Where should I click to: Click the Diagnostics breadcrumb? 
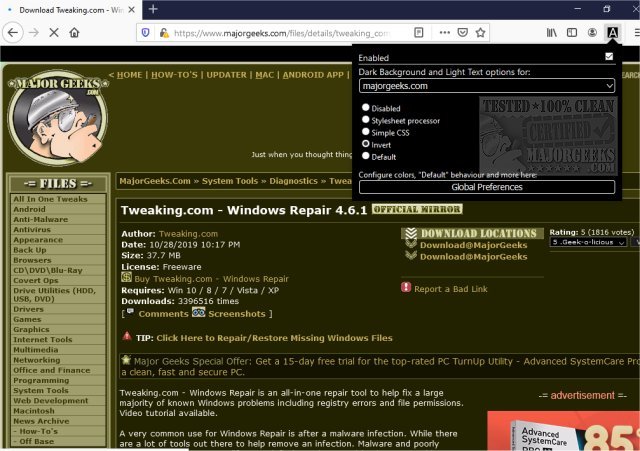(293, 181)
